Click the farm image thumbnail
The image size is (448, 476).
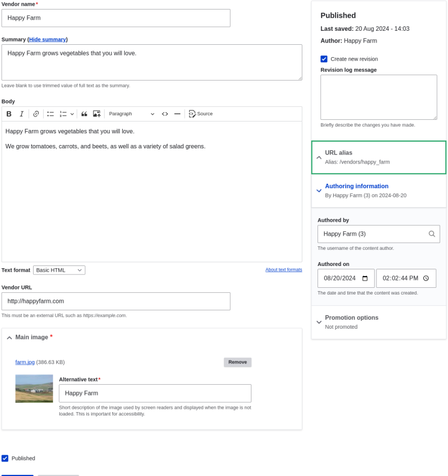tap(34, 389)
